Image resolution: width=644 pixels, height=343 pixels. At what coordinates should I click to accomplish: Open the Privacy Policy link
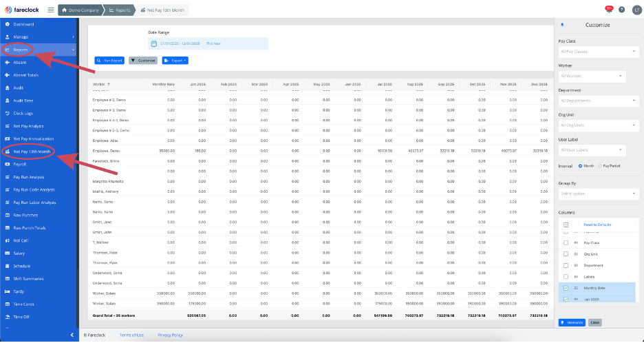(x=170, y=335)
